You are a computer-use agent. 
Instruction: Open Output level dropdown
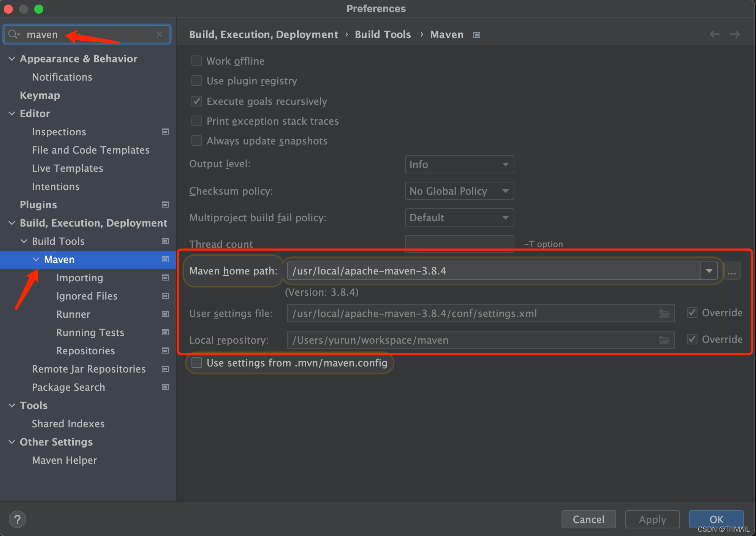[x=459, y=164]
